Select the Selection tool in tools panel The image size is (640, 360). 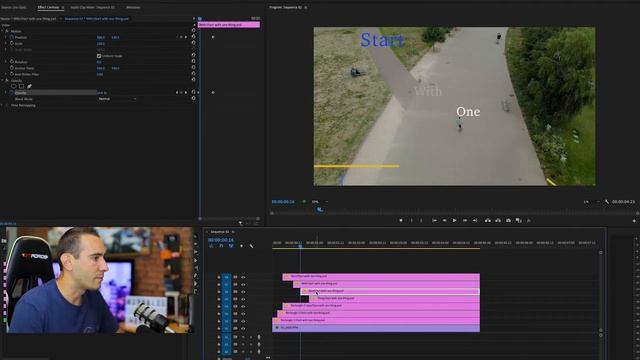[196, 236]
